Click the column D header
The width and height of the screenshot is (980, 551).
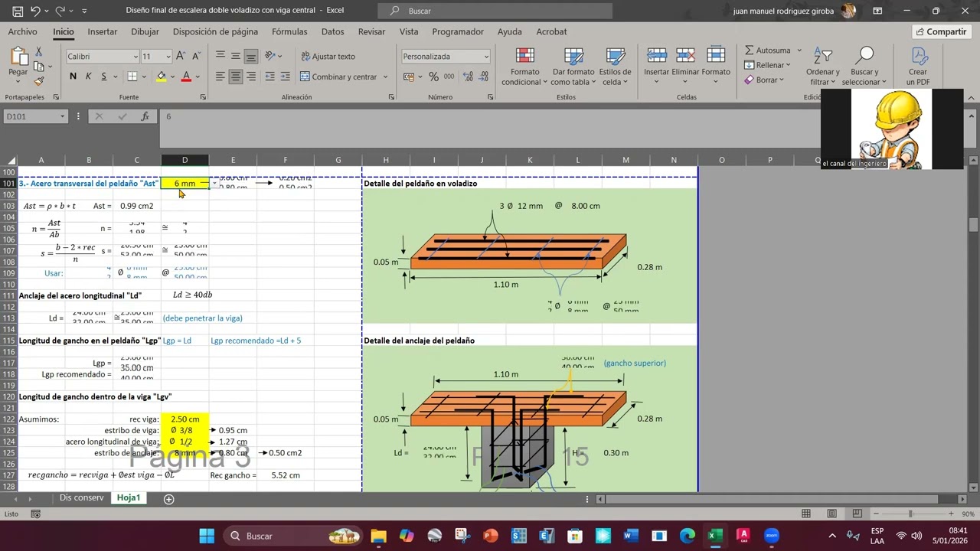click(185, 160)
